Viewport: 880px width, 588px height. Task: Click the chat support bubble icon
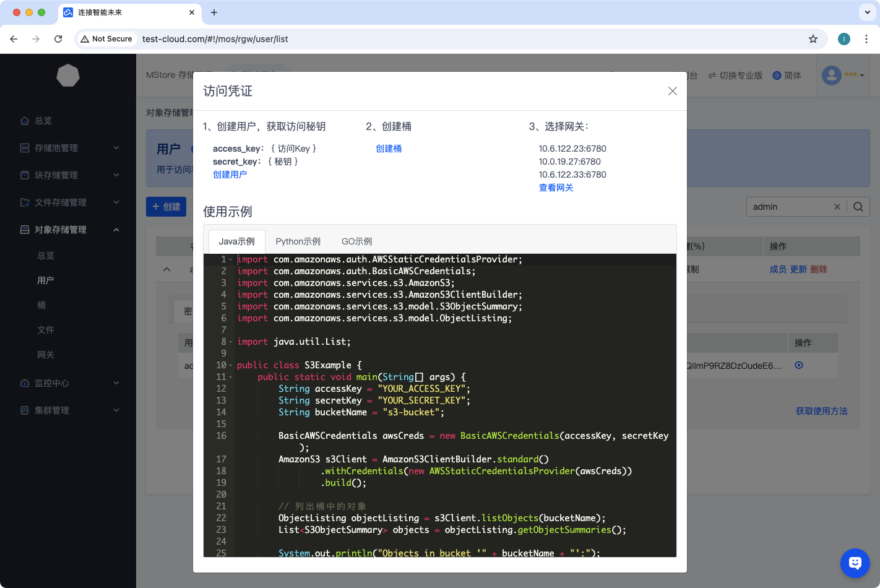(855, 563)
